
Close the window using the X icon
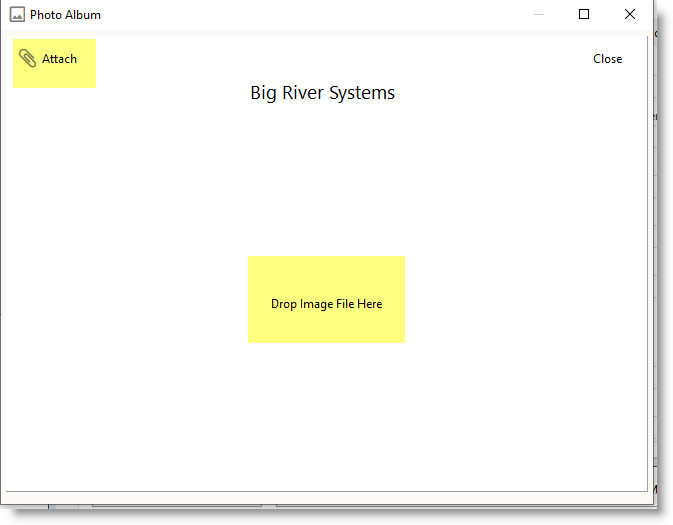coord(629,15)
